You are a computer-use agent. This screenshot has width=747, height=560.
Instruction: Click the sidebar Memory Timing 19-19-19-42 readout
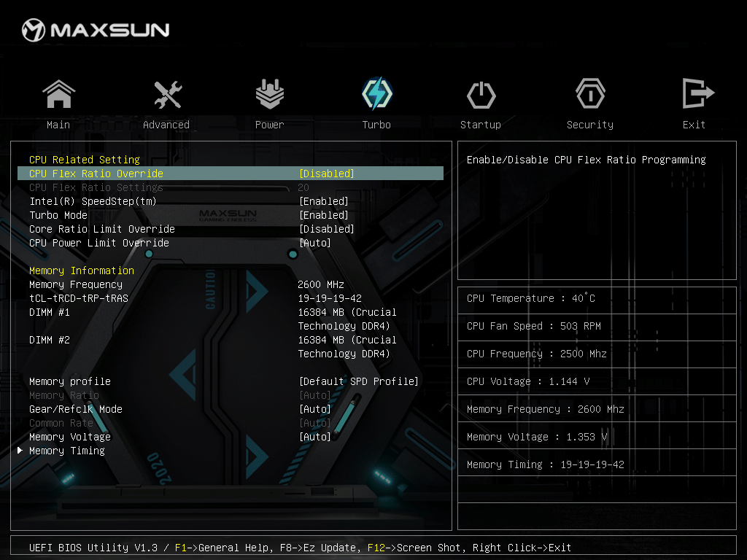pyautogui.click(x=546, y=464)
